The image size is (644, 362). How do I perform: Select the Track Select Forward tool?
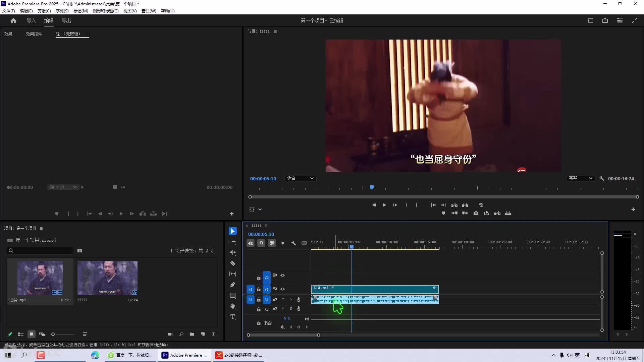[232, 242]
